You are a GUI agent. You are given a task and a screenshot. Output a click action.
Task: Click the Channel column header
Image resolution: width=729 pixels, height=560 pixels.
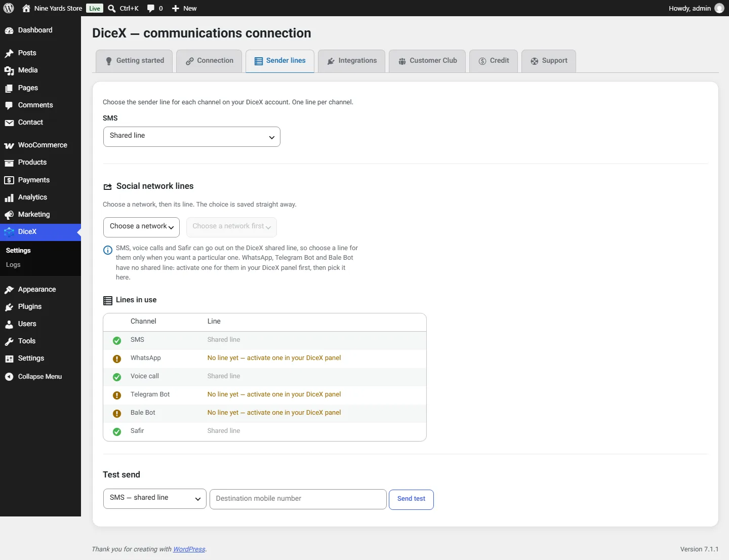pyautogui.click(x=143, y=322)
